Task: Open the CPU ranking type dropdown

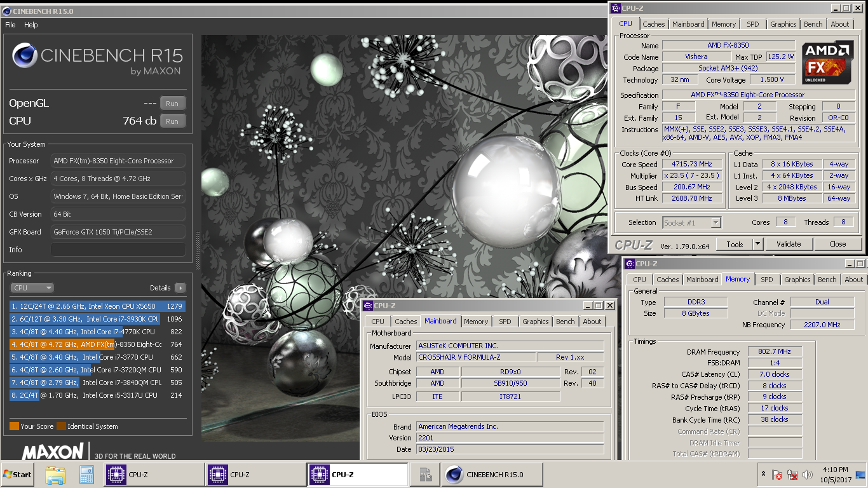Action: [32, 288]
